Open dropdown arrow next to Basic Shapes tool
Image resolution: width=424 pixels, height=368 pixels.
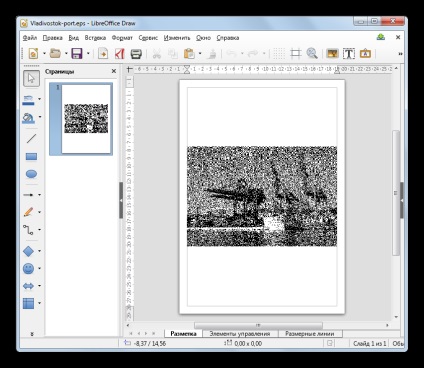[39, 251]
